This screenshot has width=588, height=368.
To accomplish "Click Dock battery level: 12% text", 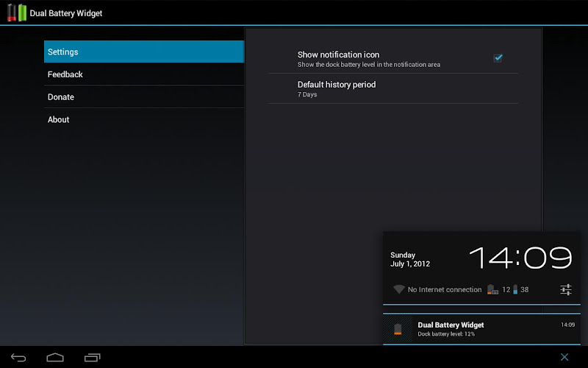I will 446,334.
